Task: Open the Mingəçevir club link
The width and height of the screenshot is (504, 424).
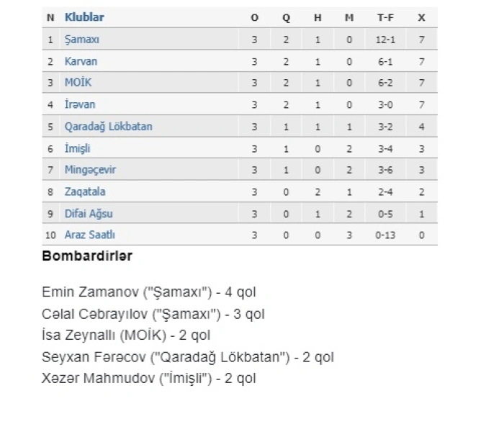Action: (x=90, y=170)
